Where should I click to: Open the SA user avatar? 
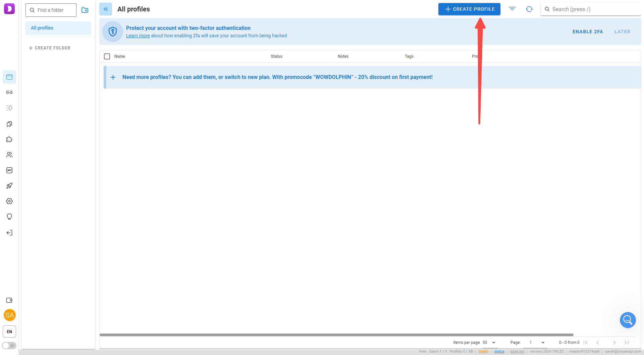tap(10, 315)
